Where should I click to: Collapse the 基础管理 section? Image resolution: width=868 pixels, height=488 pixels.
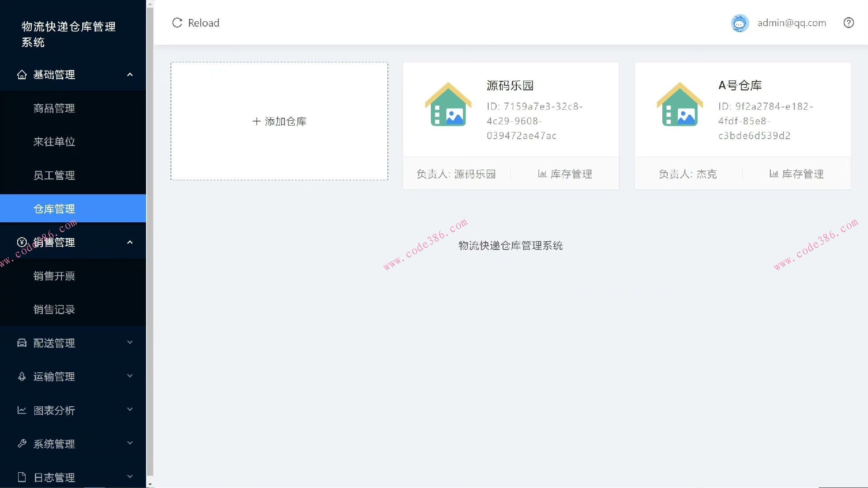tap(130, 75)
